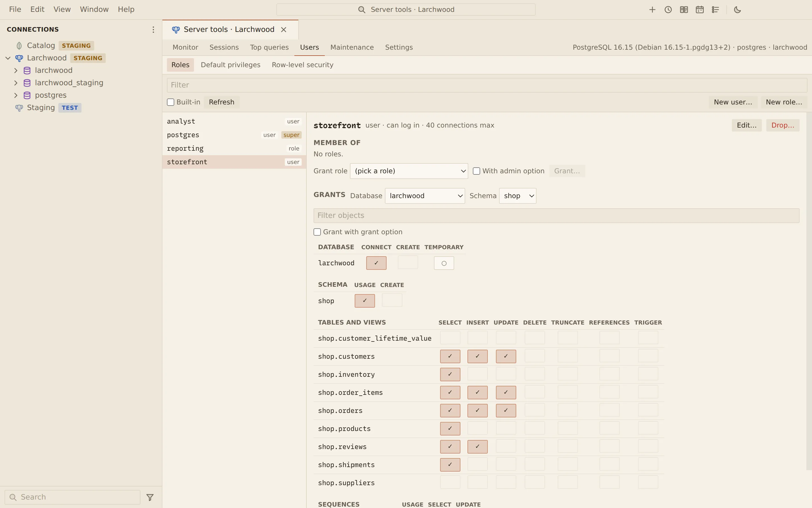Select Default privileges subtab
The width and height of the screenshot is (812, 508).
coord(230,65)
